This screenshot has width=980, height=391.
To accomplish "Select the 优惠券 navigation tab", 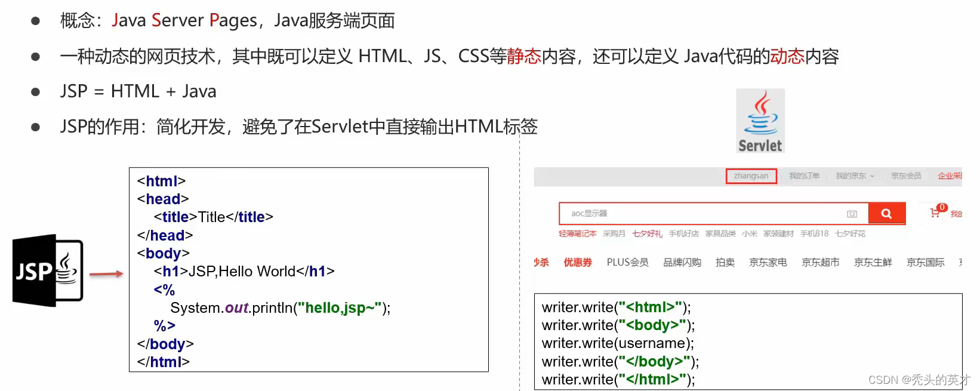I will (x=578, y=262).
